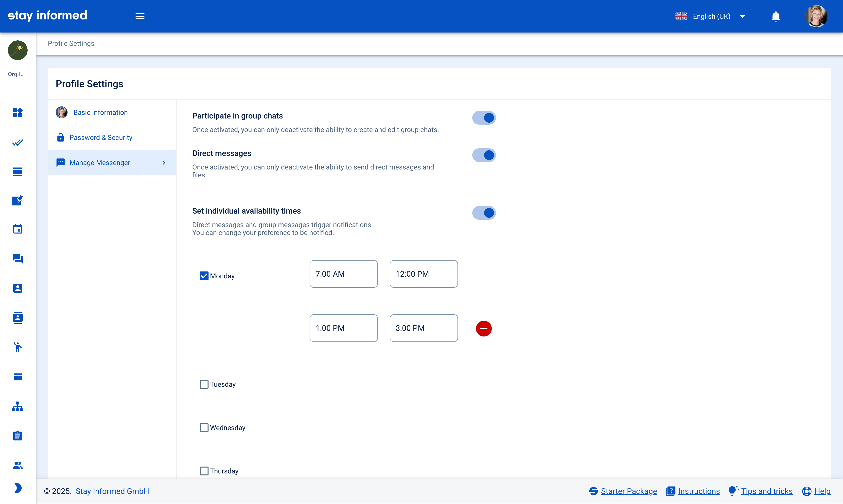Click the 3:00 PM end time field
This screenshot has height=504, width=843.
pyautogui.click(x=424, y=328)
